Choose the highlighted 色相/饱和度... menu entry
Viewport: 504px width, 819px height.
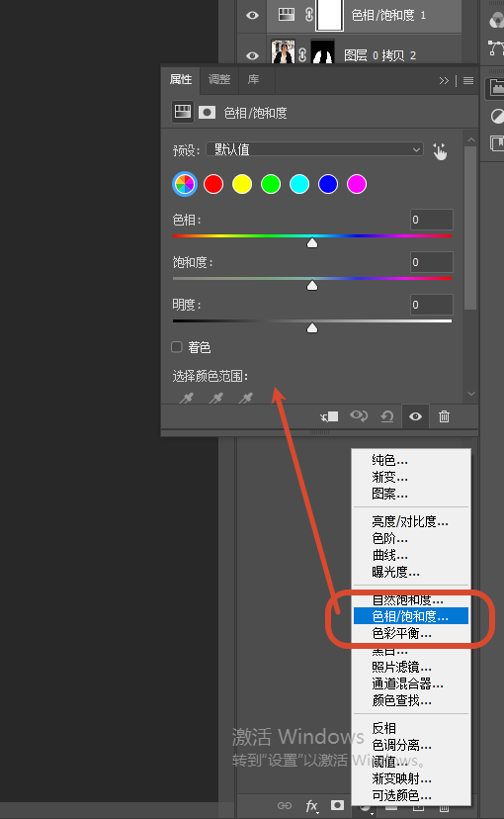(x=410, y=616)
